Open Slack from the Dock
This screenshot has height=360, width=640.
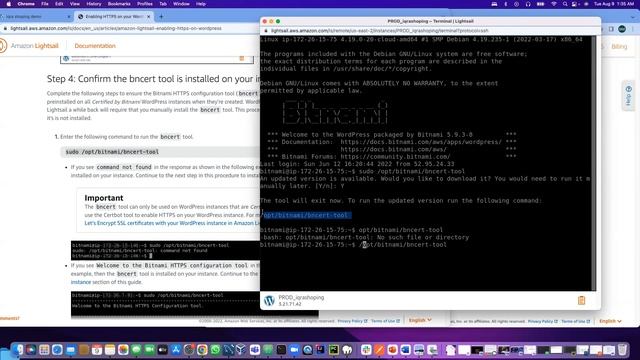coord(366,349)
